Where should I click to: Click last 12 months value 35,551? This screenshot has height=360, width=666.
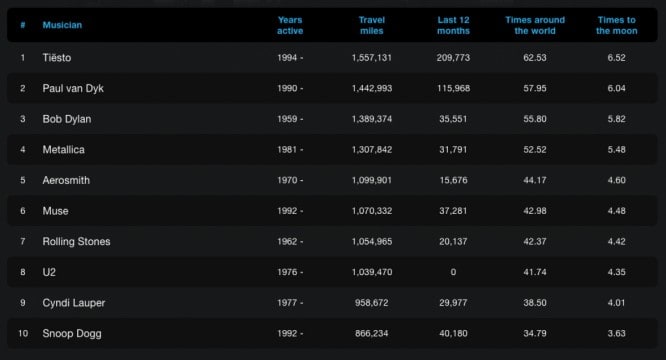(453, 119)
